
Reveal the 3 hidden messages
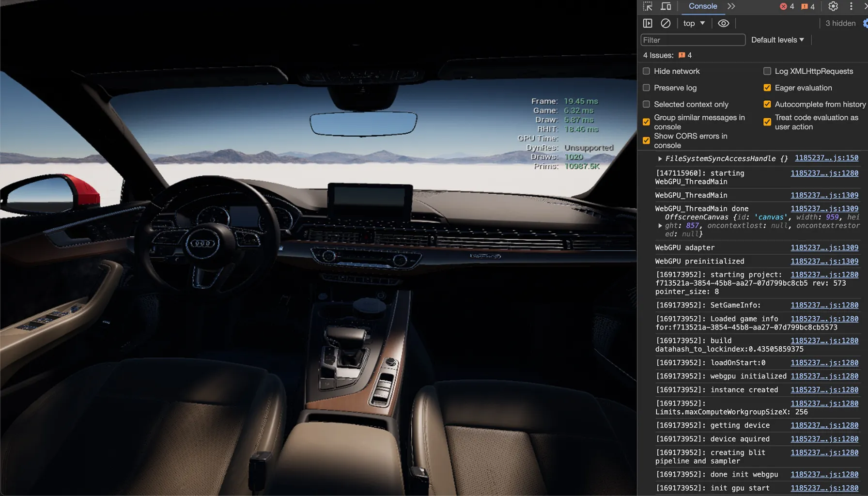[840, 23]
